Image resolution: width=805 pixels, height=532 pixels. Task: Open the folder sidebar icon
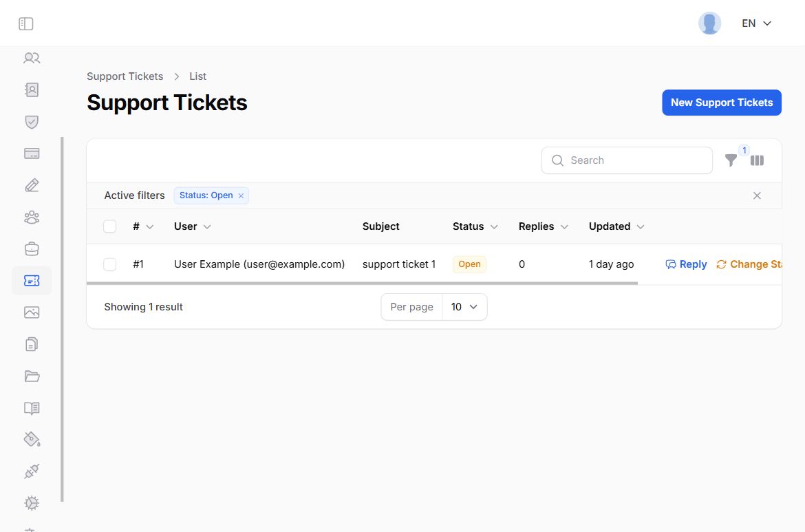(32, 376)
